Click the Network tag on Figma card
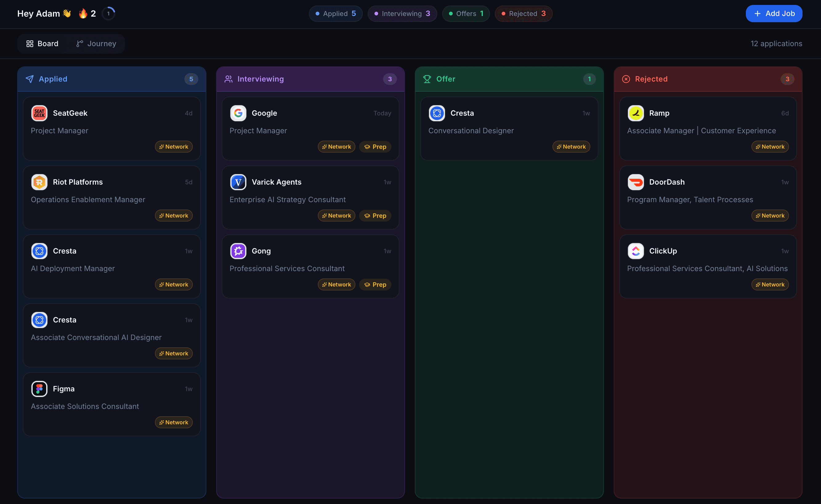 point(174,422)
